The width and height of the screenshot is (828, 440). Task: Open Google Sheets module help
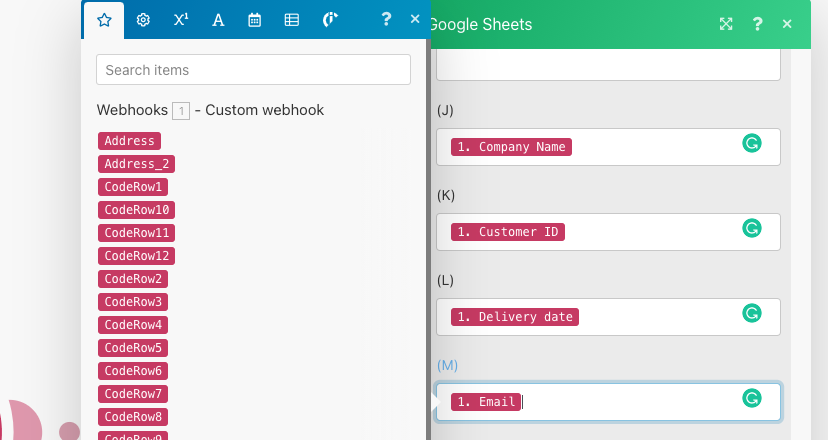(x=758, y=24)
